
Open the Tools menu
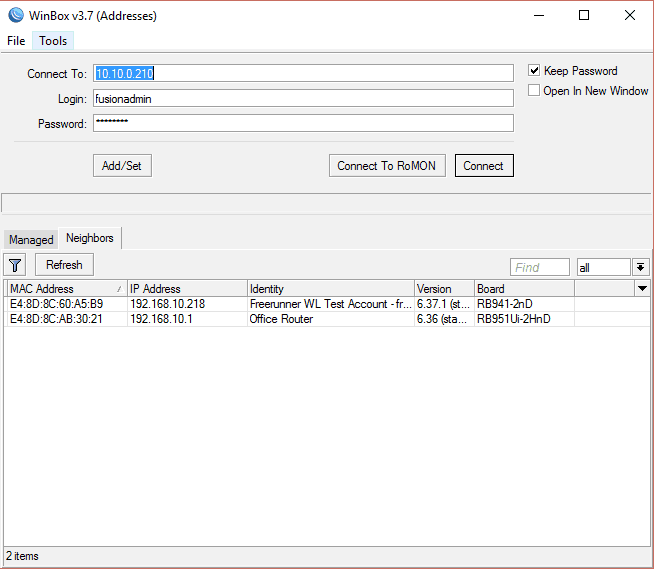(53, 41)
